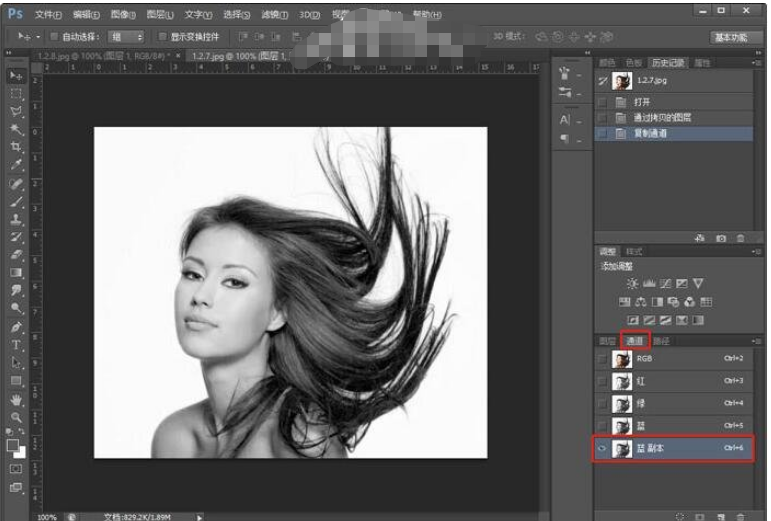771x521 pixels.
Task: Select the Crop tool
Action: (x=16, y=147)
